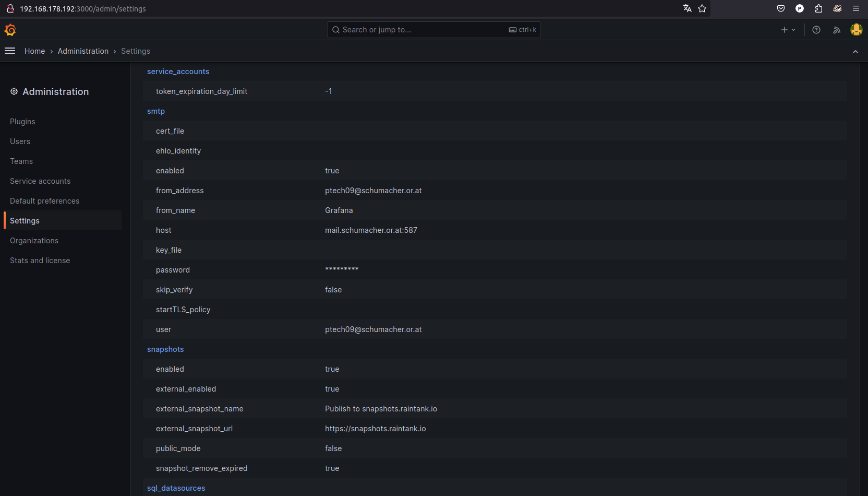Open the browser extensions puzzle icon
The height and width of the screenshot is (496, 868).
pos(818,8)
